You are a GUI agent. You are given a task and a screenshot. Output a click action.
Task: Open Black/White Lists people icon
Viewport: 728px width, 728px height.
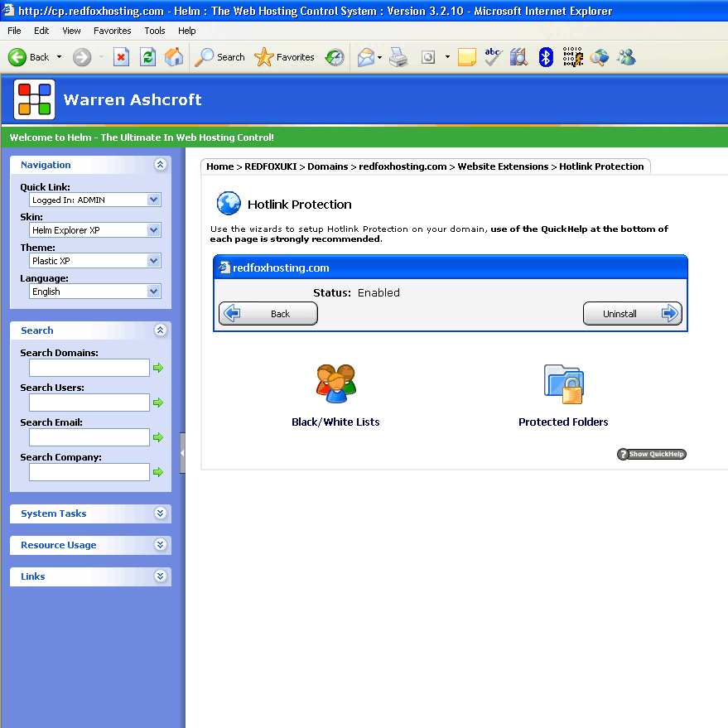[336, 383]
